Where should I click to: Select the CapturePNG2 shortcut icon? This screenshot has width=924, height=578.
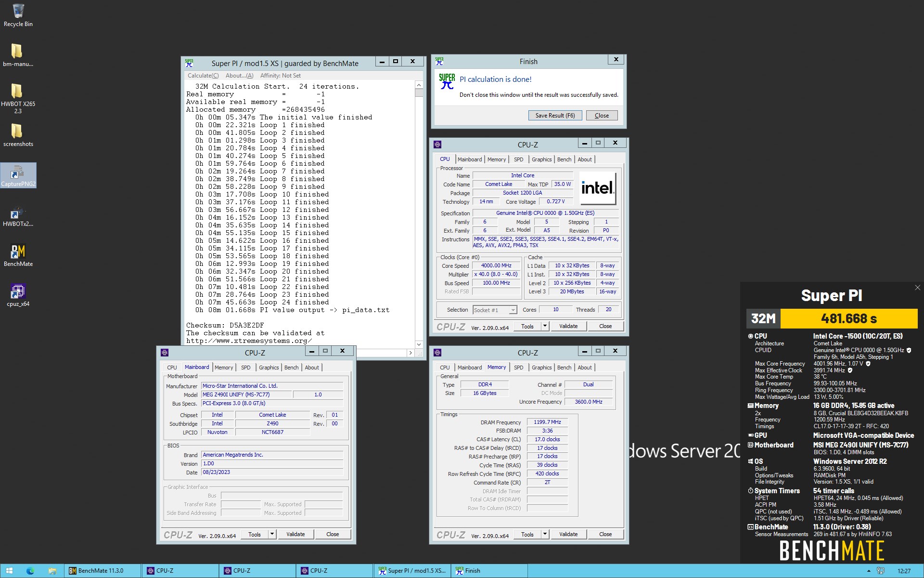tap(18, 175)
